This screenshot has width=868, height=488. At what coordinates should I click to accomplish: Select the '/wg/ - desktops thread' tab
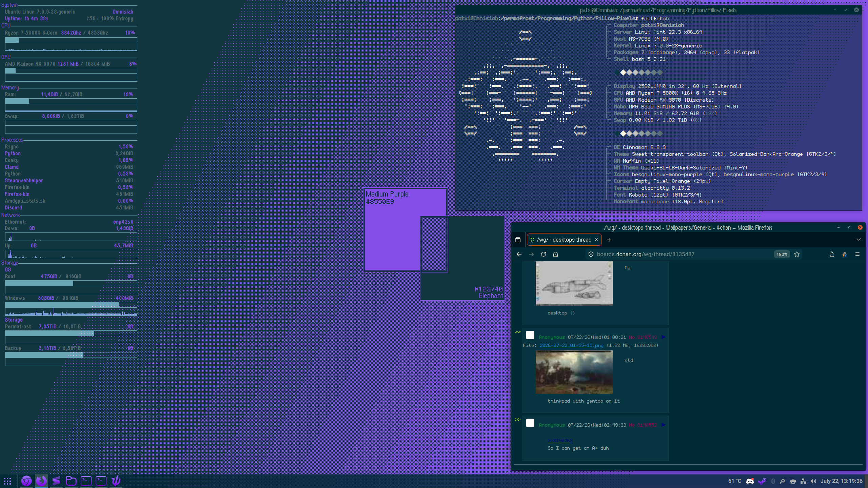[565, 240]
